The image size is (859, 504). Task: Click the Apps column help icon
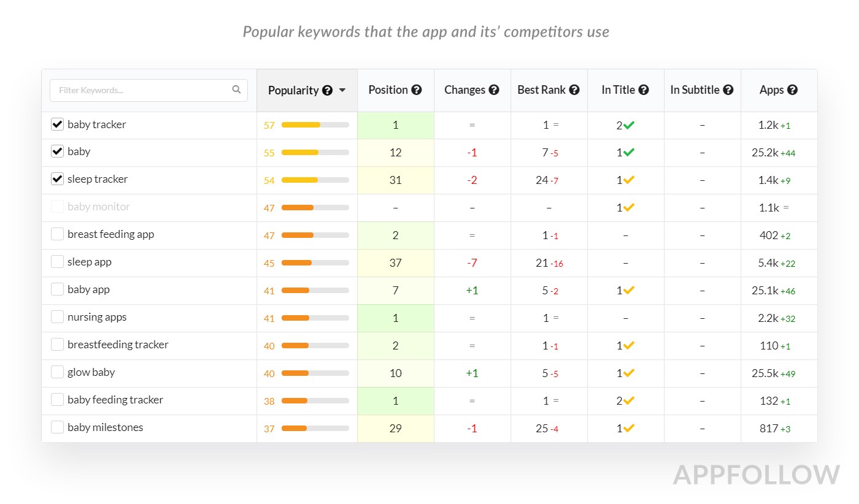793,90
